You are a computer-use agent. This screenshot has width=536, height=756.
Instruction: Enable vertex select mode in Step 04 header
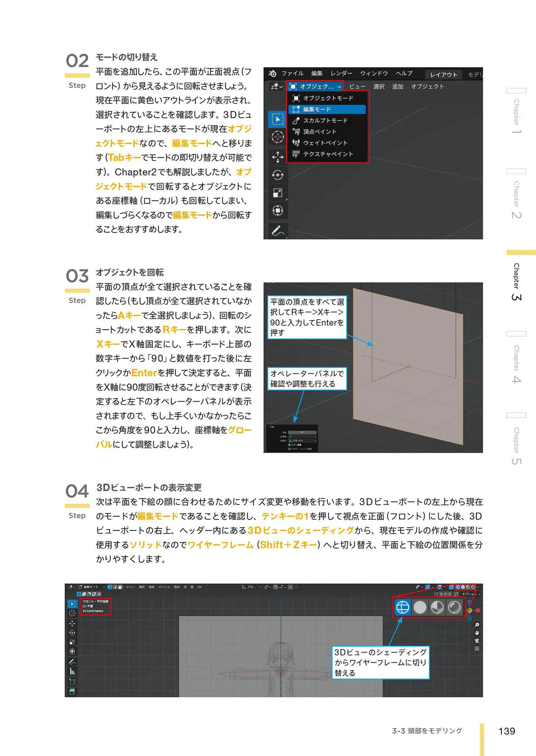pos(110,587)
